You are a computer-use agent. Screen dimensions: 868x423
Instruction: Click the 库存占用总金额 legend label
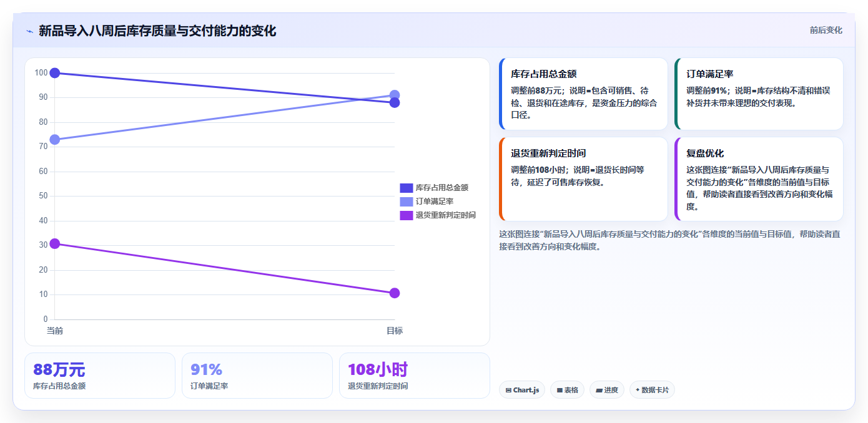442,188
